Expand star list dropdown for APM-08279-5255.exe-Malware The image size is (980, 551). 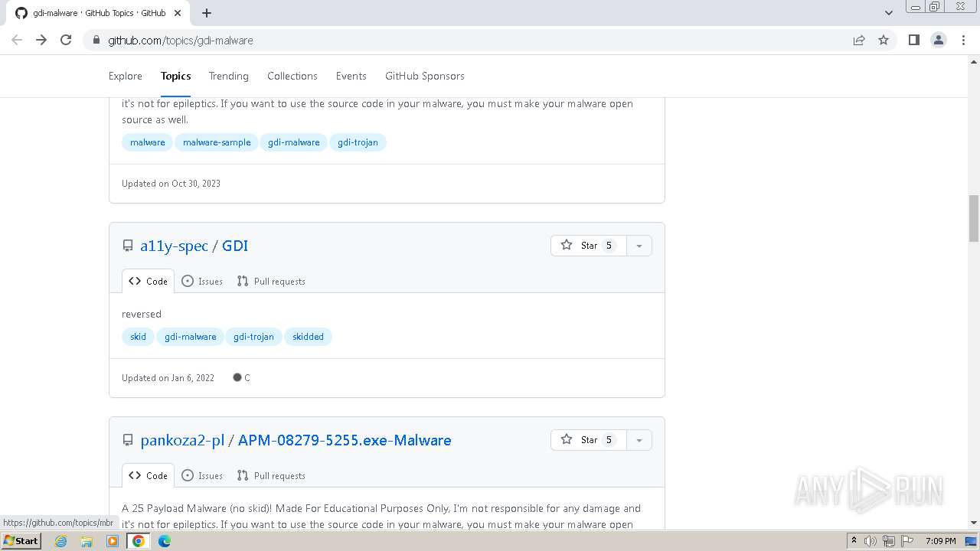pos(639,440)
